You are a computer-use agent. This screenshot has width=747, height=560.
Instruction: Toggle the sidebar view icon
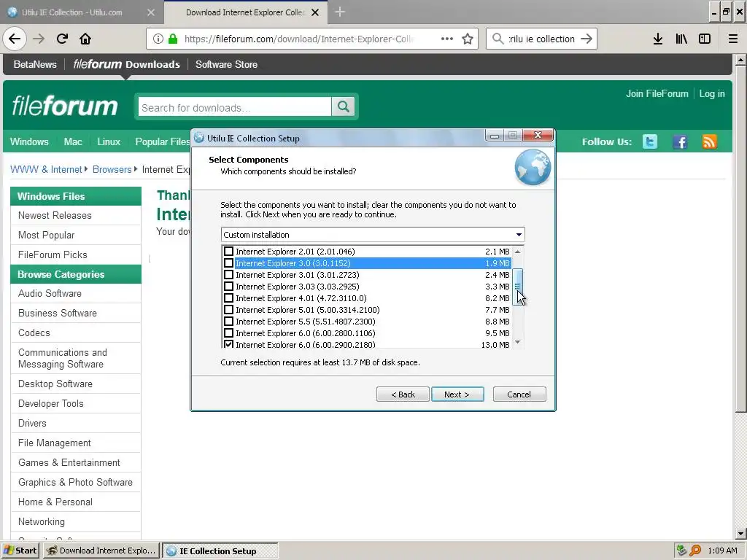705,39
